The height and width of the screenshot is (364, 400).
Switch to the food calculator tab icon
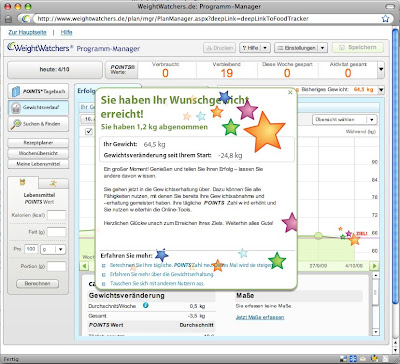coord(23,182)
